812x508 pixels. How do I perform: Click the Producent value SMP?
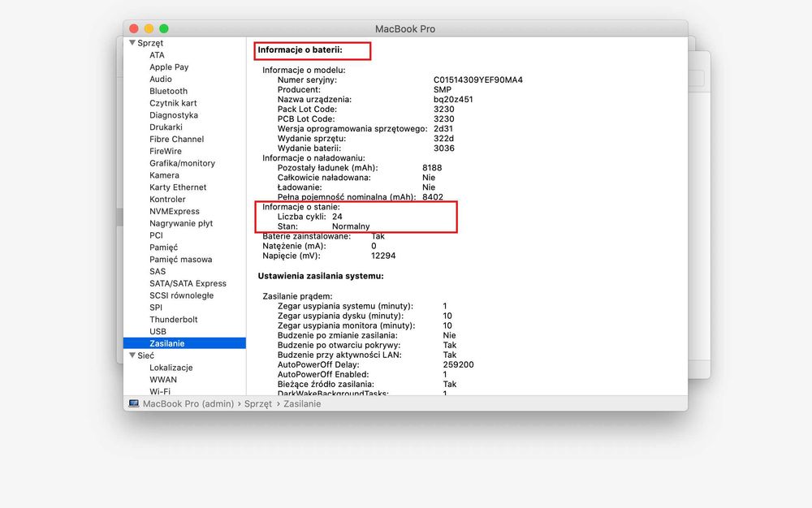[x=443, y=89]
